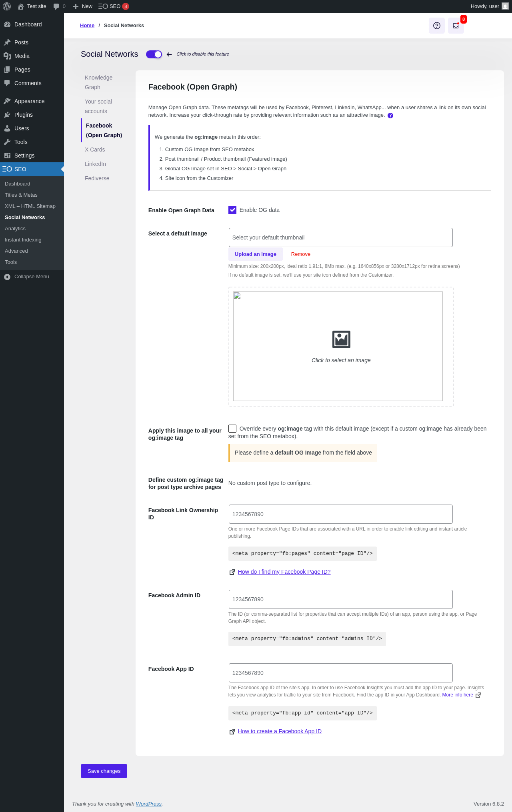Toggle Social Networks feature switch
512x812 pixels.
pos(154,54)
